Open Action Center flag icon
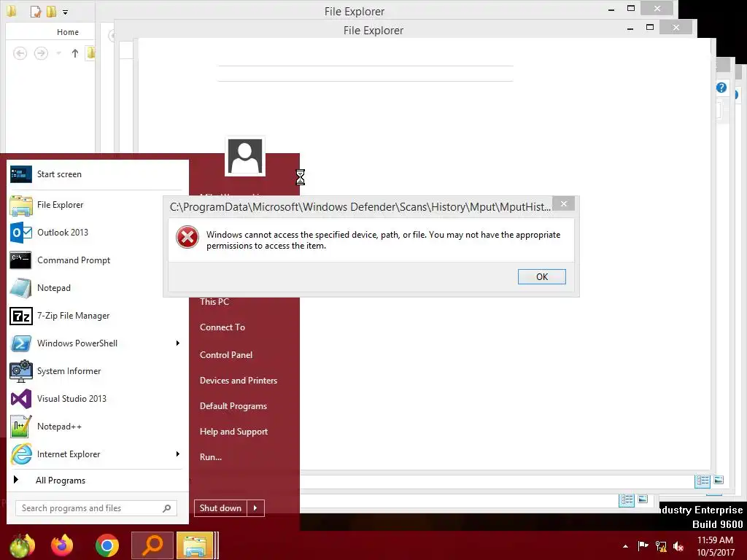Screen dimensions: 747x560 tap(643, 545)
